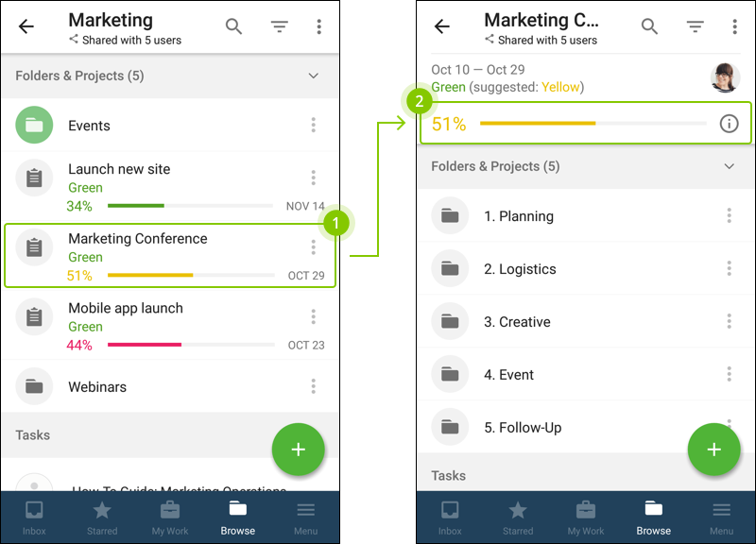Open Events folder row
The height and width of the screenshot is (544, 756).
point(170,125)
